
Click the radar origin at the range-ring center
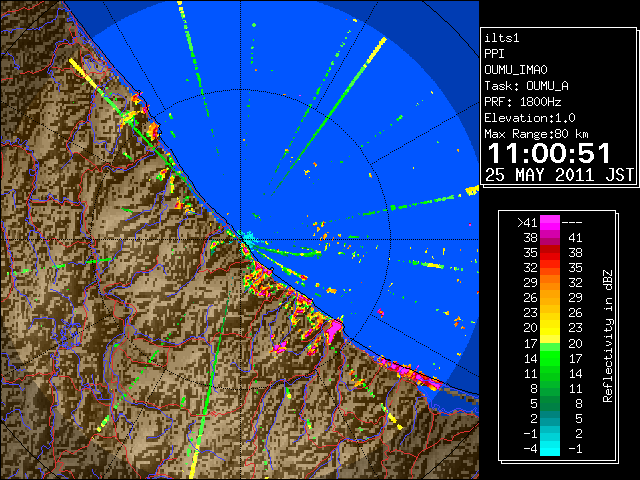click(241, 240)
